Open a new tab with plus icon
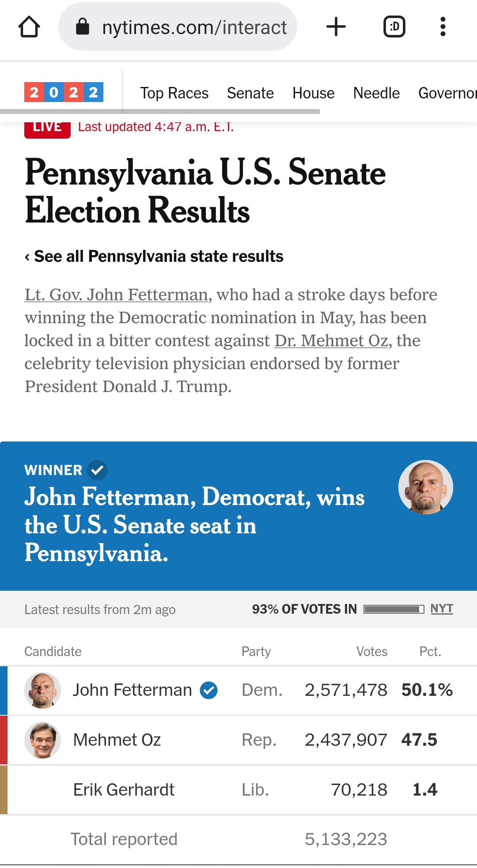The height and width of the screenshot is (868, 477). pos(336,27)
